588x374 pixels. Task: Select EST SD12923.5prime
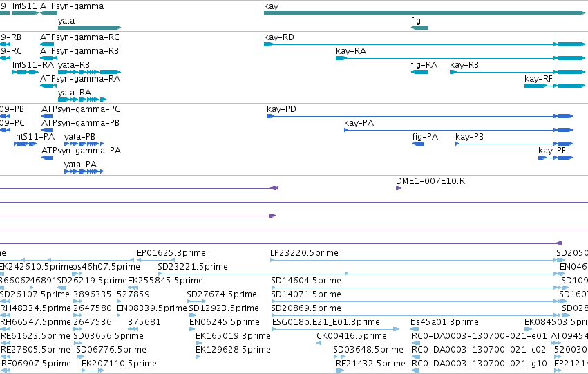pyautogui.click(x=192, y=315)
